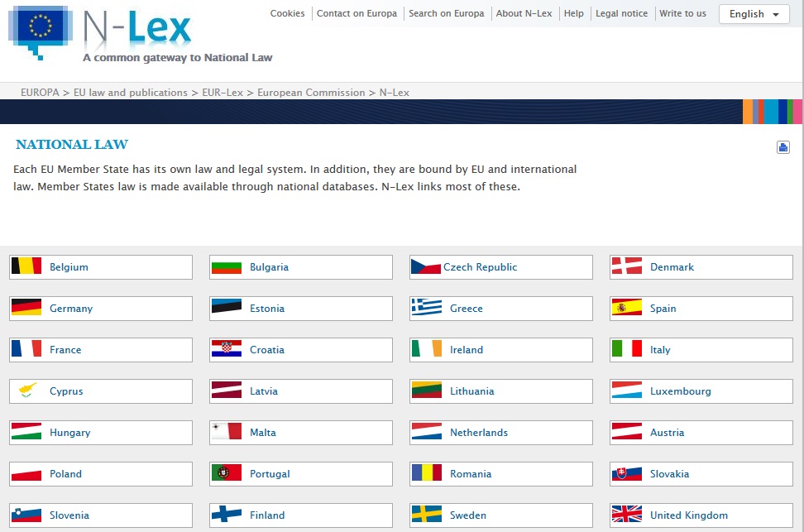Viewport: 804px width, 532px height.
Task: Click the Denmark flag icon
Action: pos(627,266)
